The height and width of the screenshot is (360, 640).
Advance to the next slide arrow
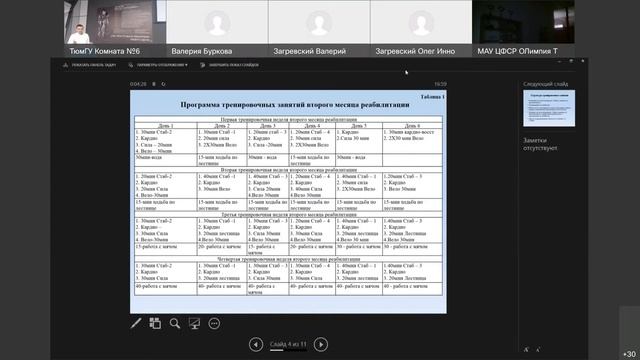point(321,344)
